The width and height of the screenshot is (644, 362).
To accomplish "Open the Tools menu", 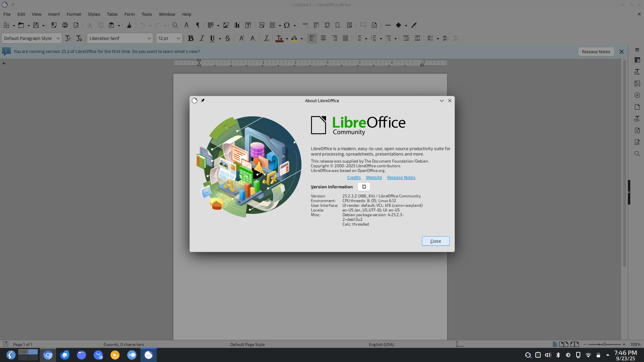I will (147, 14).
